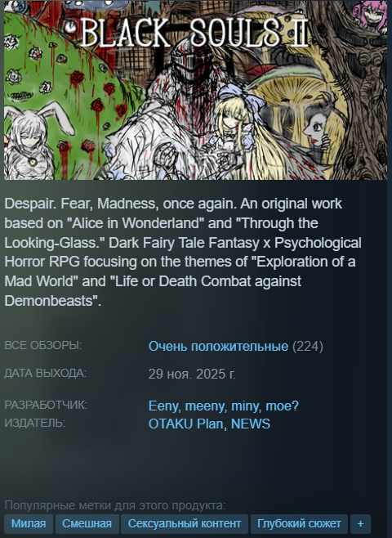Image resolution: width=392 pixels, height=538 pixels.
Task: Click the release date 29 ноя. 2025 г.
Action: tap(192, 374)
